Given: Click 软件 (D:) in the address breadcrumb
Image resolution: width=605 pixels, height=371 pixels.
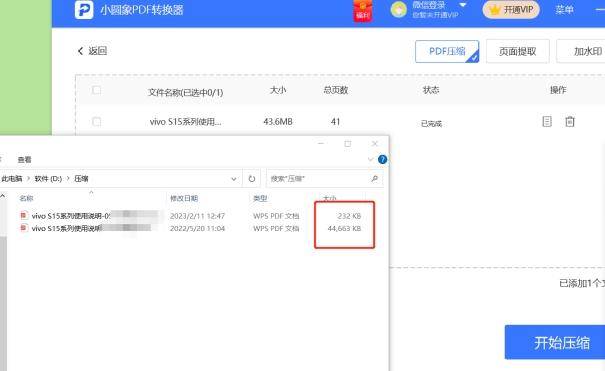Looking at the screenshot, I should [48, 179].
